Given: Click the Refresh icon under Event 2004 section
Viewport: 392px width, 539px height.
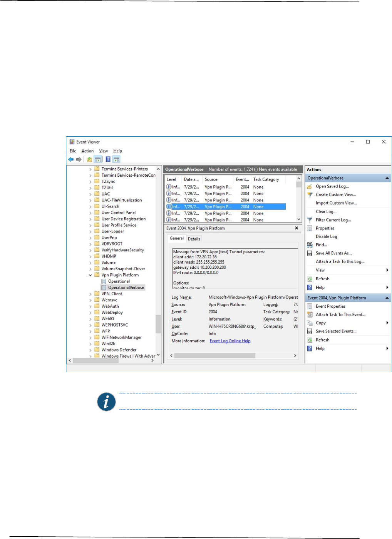Looking at the screenshot, I should 310,340.
